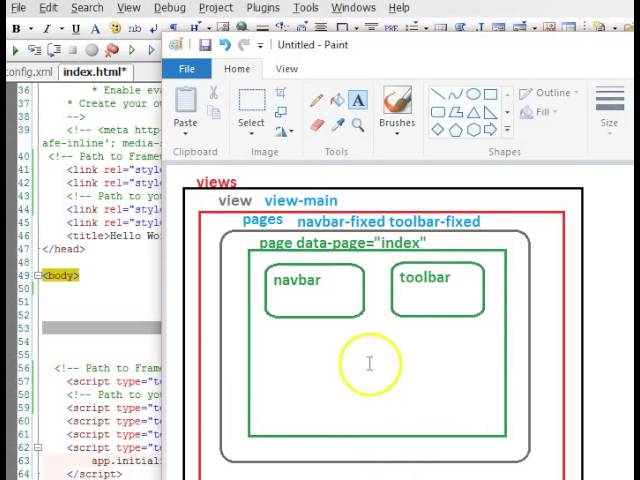Image resolution: width=640 pixels, height=480 pixels.
Task: Click the Copy icon in Clipboard group
Action: pos(213,112)
